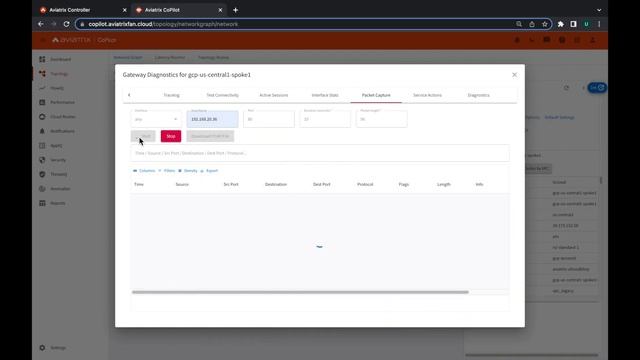This screenshot has width=640, height=360.
Task: Sort by the Source column header
Action: tap(182, 184)
